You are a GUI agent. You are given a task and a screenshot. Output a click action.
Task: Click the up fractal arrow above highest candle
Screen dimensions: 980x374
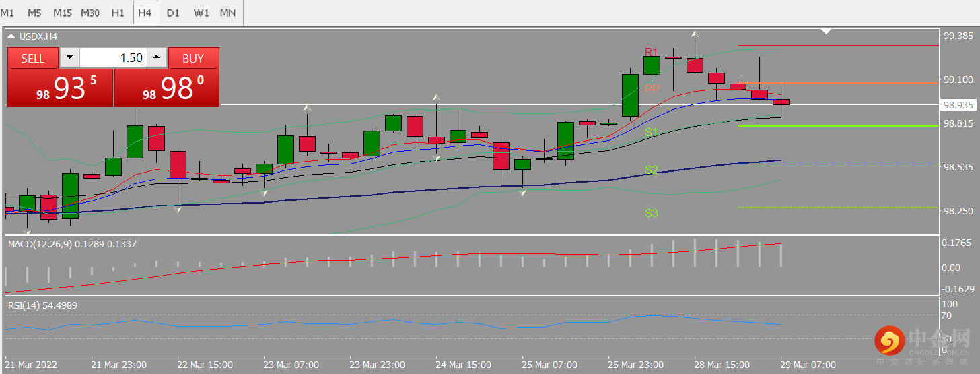click(x=695, y=33)
